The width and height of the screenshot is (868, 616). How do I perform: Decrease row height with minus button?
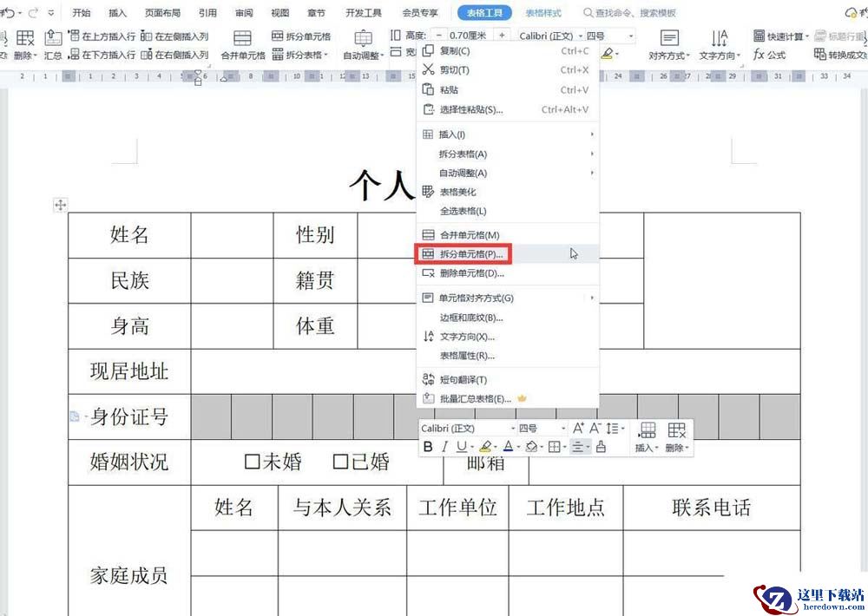click(438, 36)
